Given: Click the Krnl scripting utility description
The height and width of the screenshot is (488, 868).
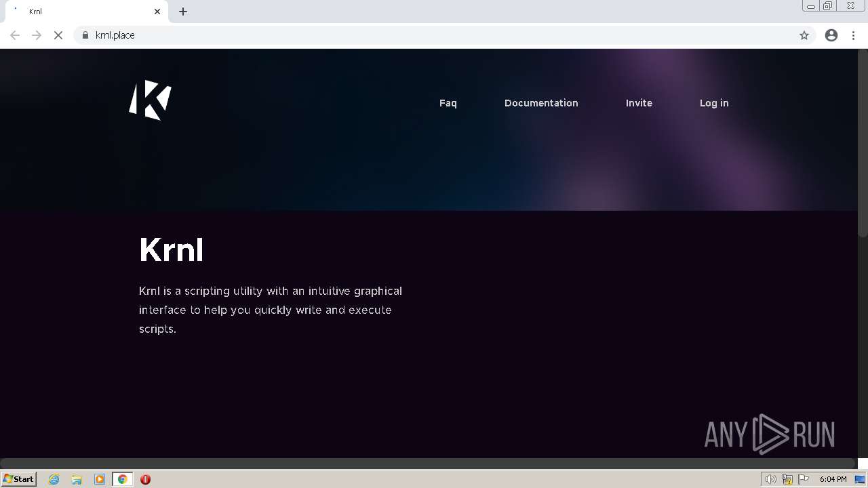Looking at the screenshot, I should (x=271, y=310).
